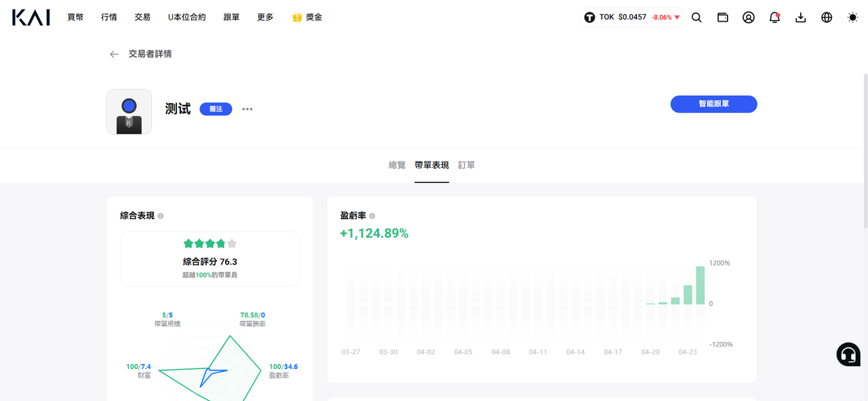
Task: Click the trader name 测试
Action: click(178, 109)
